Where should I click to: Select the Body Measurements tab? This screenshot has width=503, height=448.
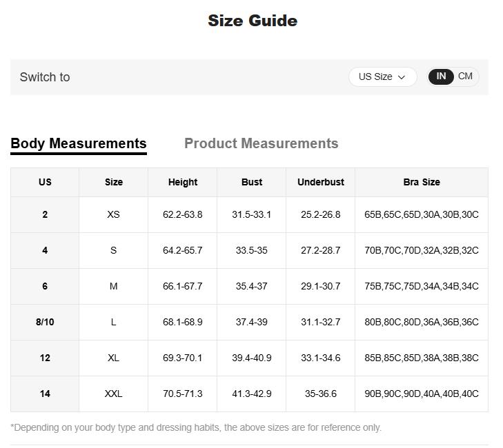79,143
